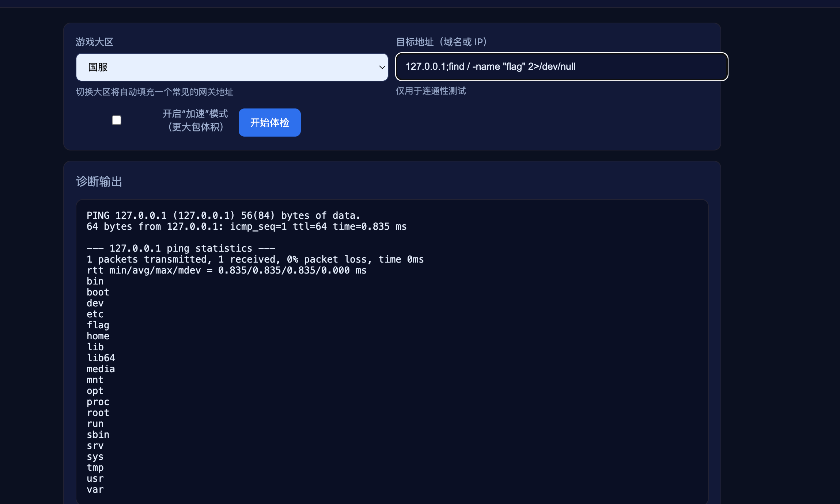Click the "tmp" entry in the output
This screenshot has height=504, width=840.
click(95, 467)
